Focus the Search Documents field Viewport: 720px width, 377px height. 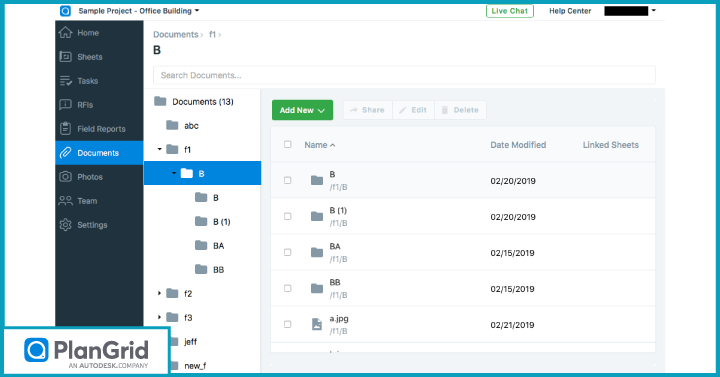(404, 75)
